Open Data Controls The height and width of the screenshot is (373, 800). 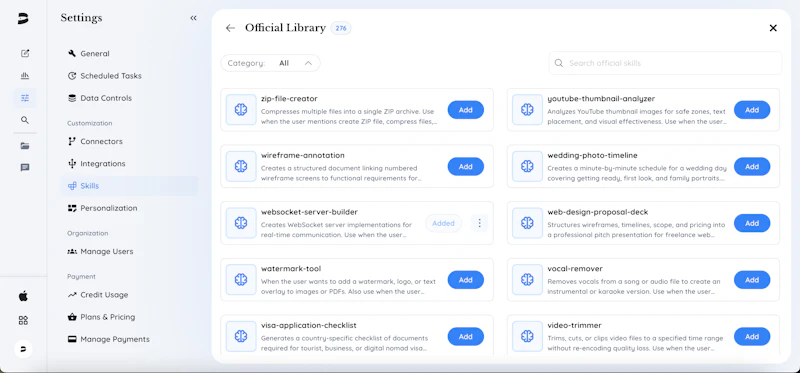click(129, 98)
